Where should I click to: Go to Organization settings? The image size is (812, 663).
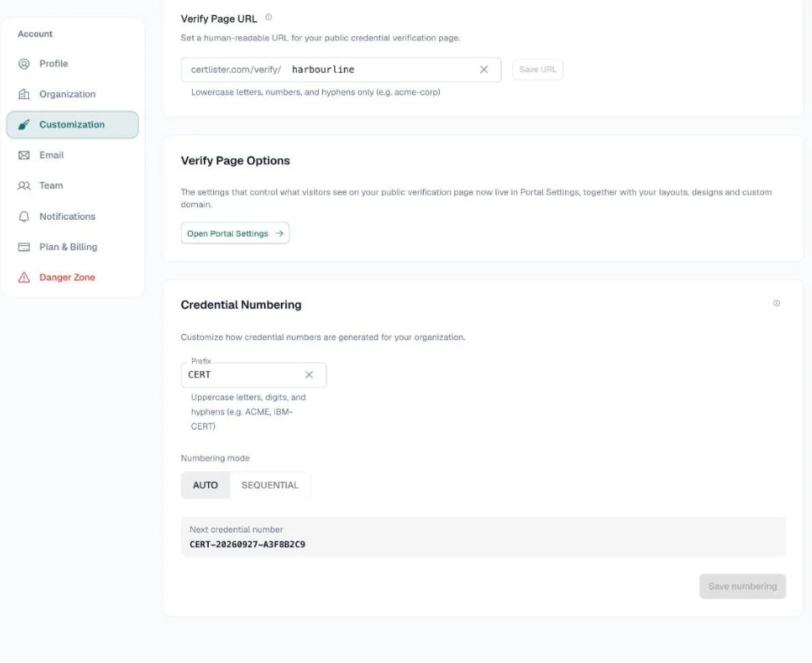click(73, 94)
